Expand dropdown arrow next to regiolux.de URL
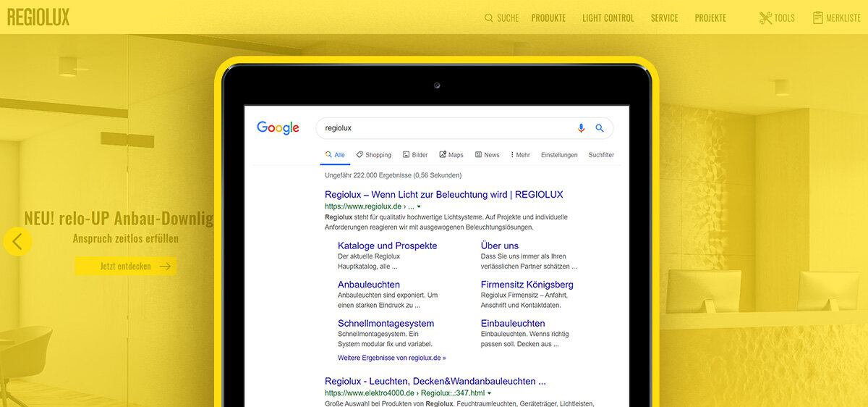 pos(419,207)
